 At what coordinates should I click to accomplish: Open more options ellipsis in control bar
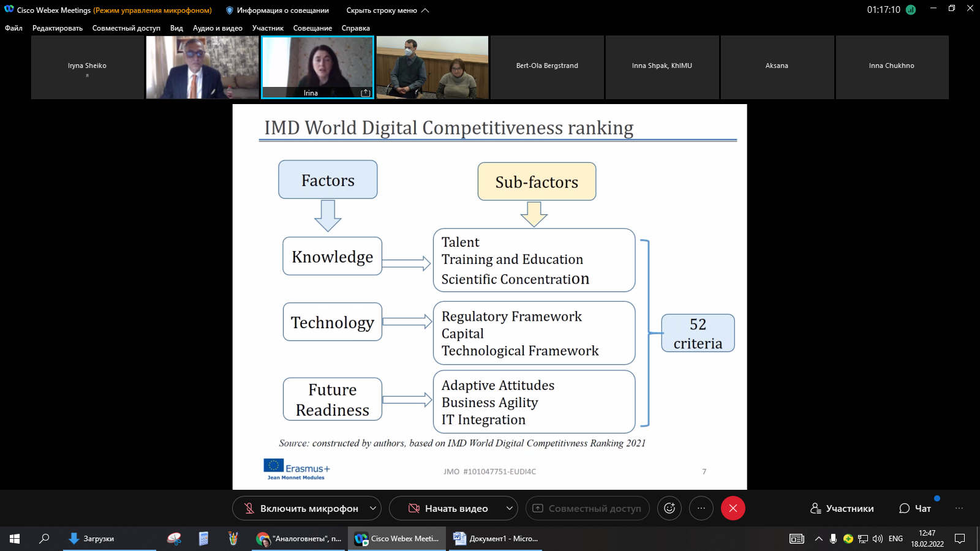[x=701, y=508]
